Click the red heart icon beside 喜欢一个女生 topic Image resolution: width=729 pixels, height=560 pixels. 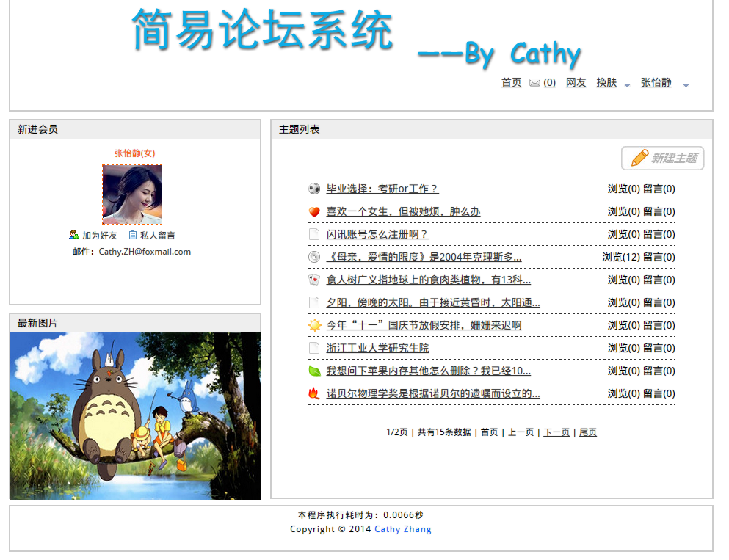314,211
